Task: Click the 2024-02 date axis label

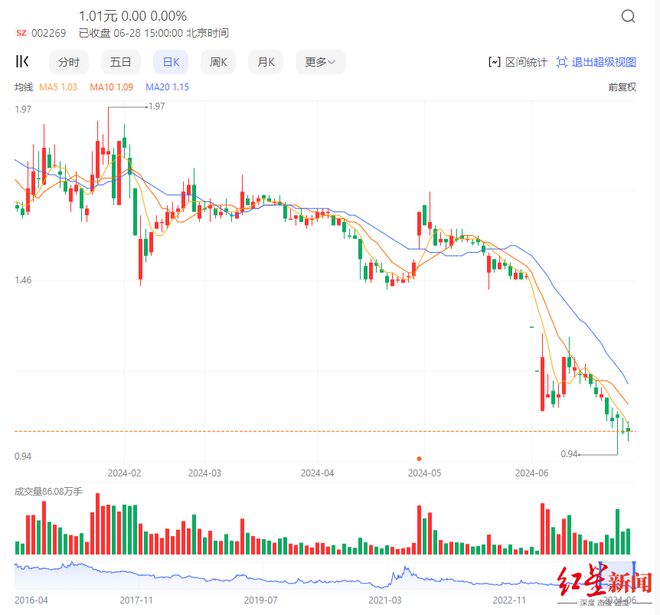Action: [x=124, y=473]
